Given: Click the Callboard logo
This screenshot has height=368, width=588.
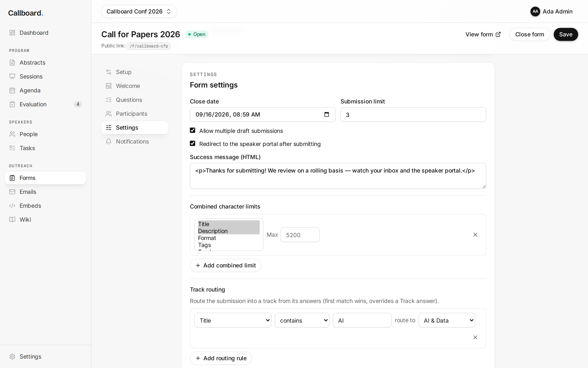Looking at the screenshot, I should point(26,13).
